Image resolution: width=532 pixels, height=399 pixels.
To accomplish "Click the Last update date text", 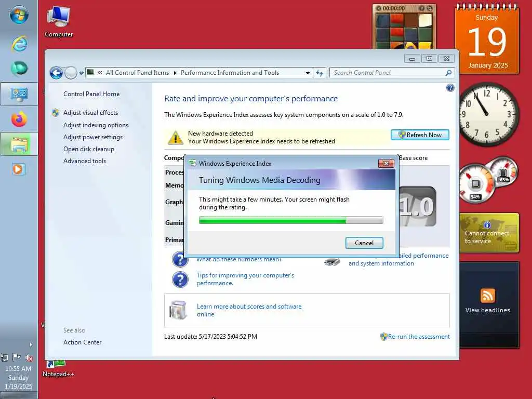I will 210,337.
